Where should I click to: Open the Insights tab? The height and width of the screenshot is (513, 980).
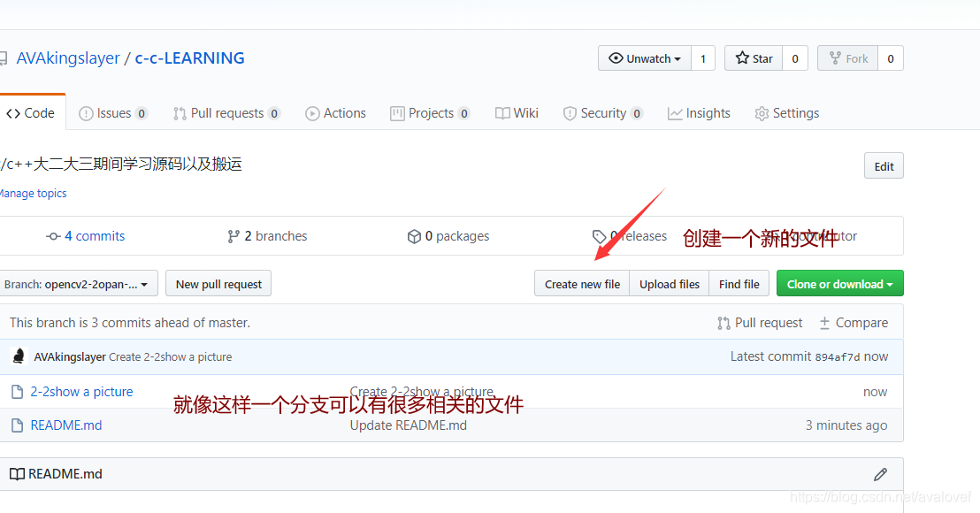point(699,113)
